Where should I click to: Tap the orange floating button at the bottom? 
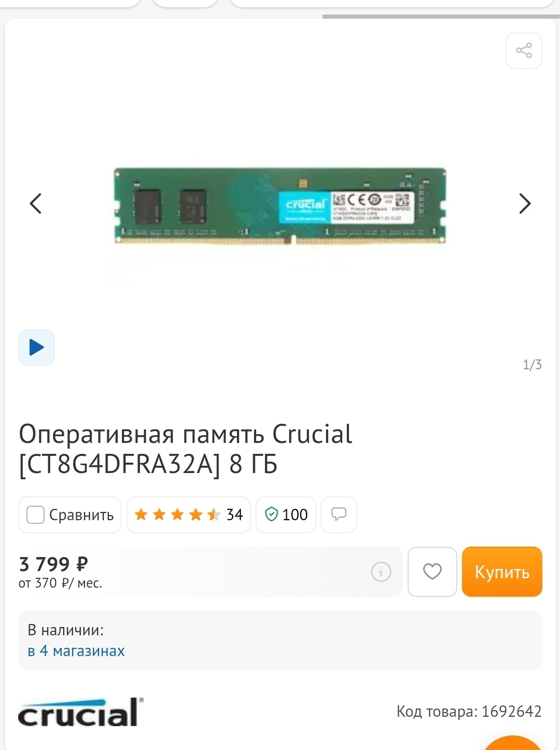click(x=512, y=743)
